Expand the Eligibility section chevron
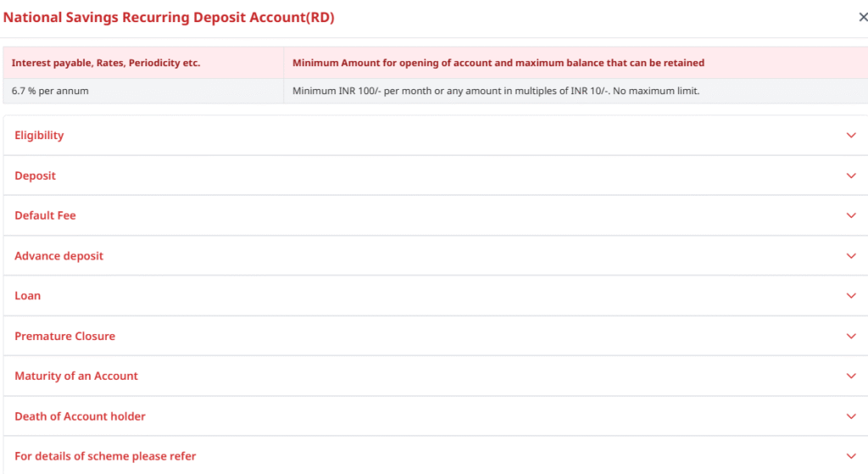The image size is (868, 474). click(851, 136)
